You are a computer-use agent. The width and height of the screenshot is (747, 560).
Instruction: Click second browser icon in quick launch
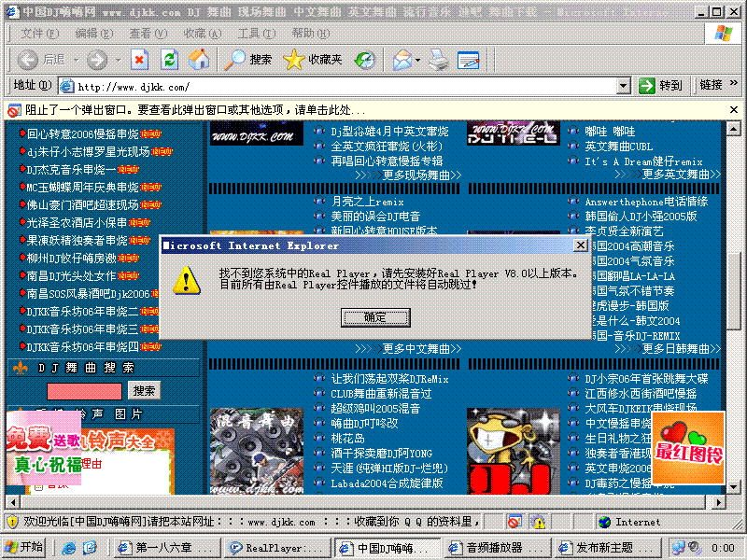(x=90, y=548)
